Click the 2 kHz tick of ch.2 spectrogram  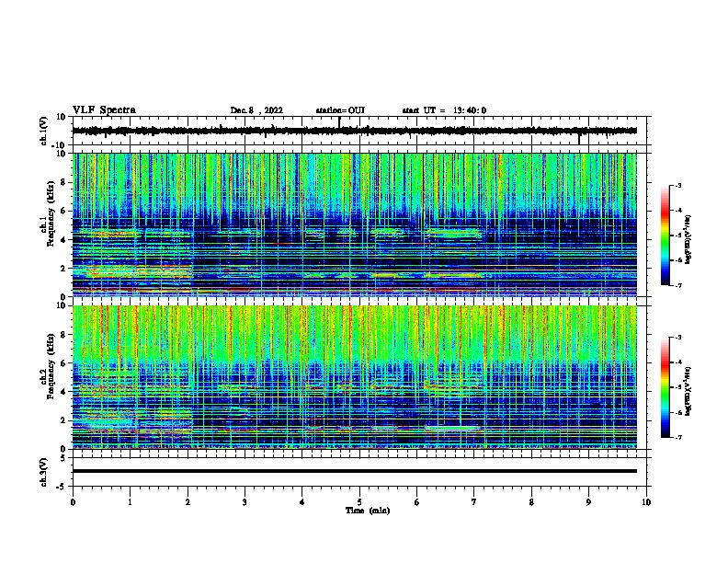63,420
